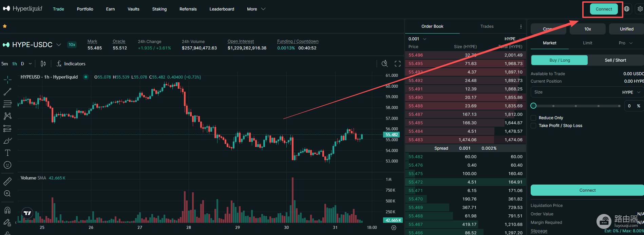The image size is (644, 235).
Task: Toggle the chart symbol status dot
Action: 86,77
